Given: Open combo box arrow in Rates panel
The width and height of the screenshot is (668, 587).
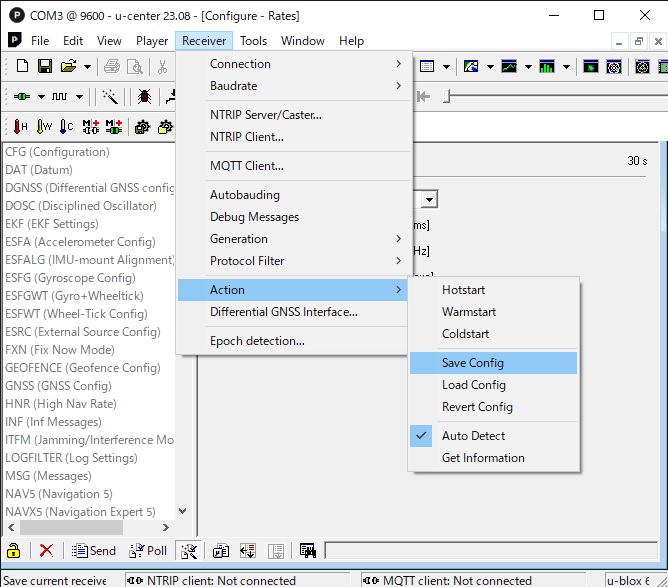Looking at the screenshot, I should point(429,199).
